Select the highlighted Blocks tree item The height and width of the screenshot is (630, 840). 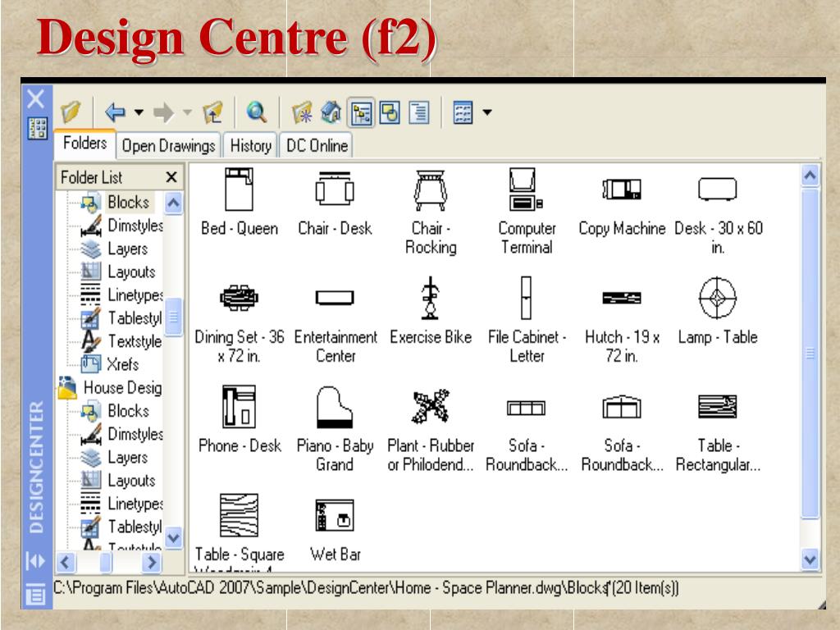[x=129, y=202]
